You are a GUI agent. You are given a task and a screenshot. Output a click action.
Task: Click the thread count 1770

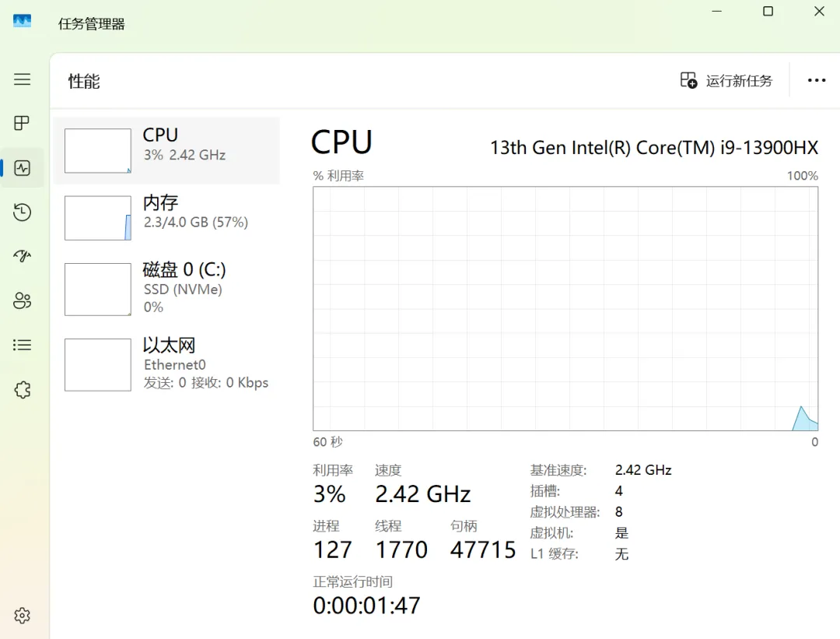pyautogui.click(x=401, y=550)
